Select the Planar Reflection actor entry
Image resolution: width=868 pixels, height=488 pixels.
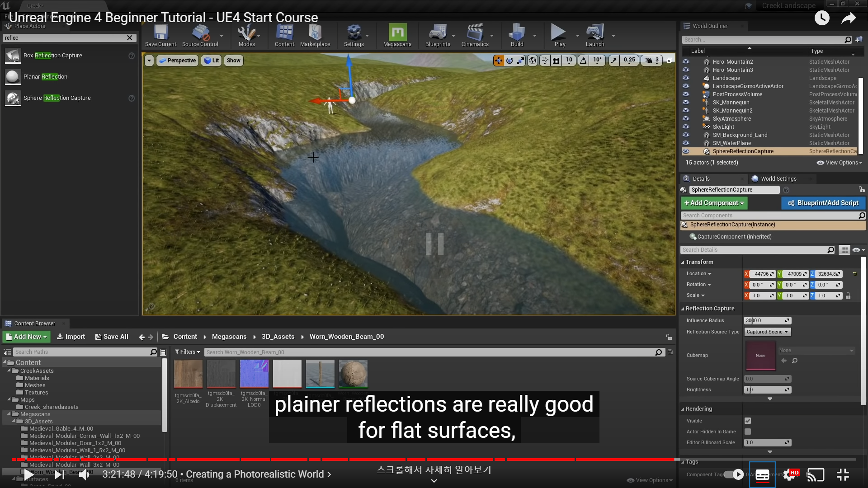(45, 77)
